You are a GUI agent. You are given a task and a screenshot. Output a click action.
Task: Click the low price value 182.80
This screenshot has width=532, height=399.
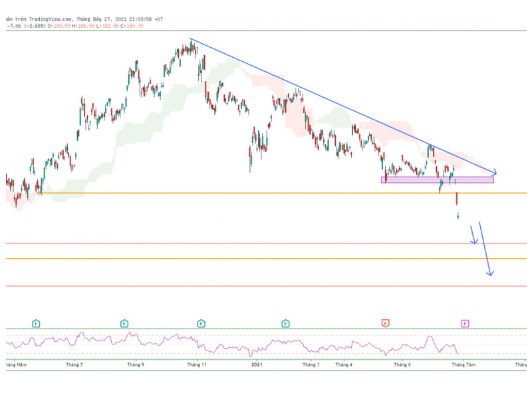coord(110,26)
